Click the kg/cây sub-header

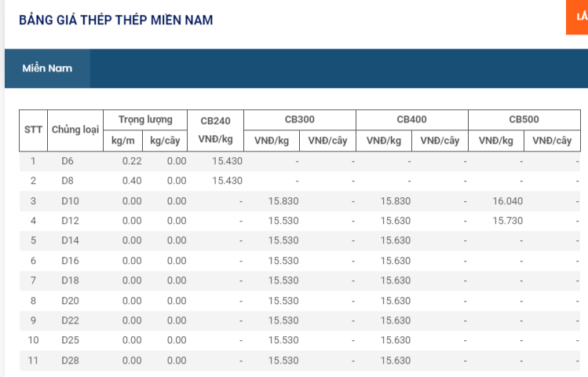coord(165,141)
